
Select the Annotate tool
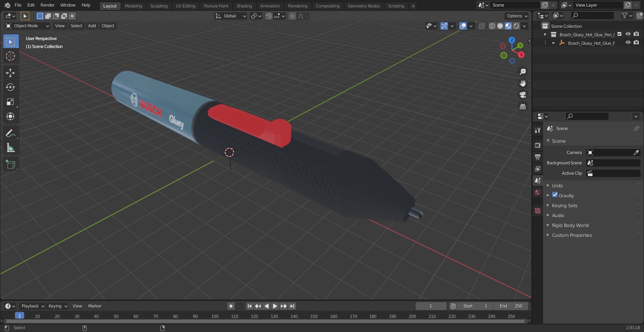10,134
